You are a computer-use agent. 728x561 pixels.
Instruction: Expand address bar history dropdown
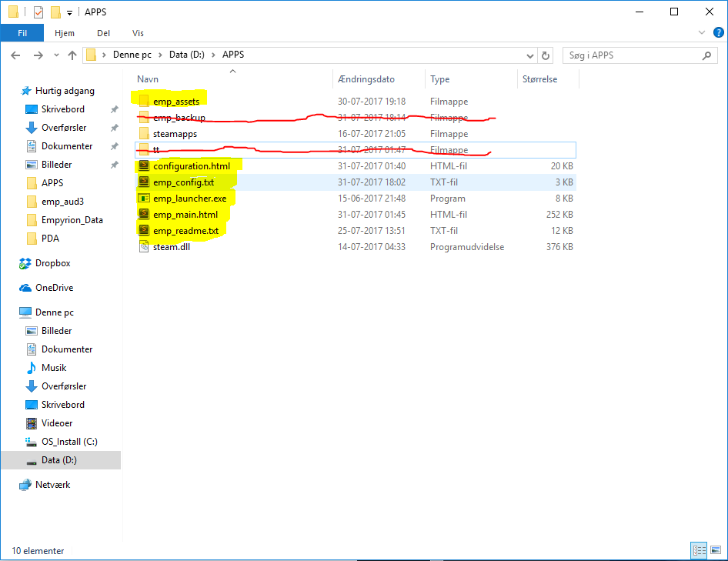(529, 55)
